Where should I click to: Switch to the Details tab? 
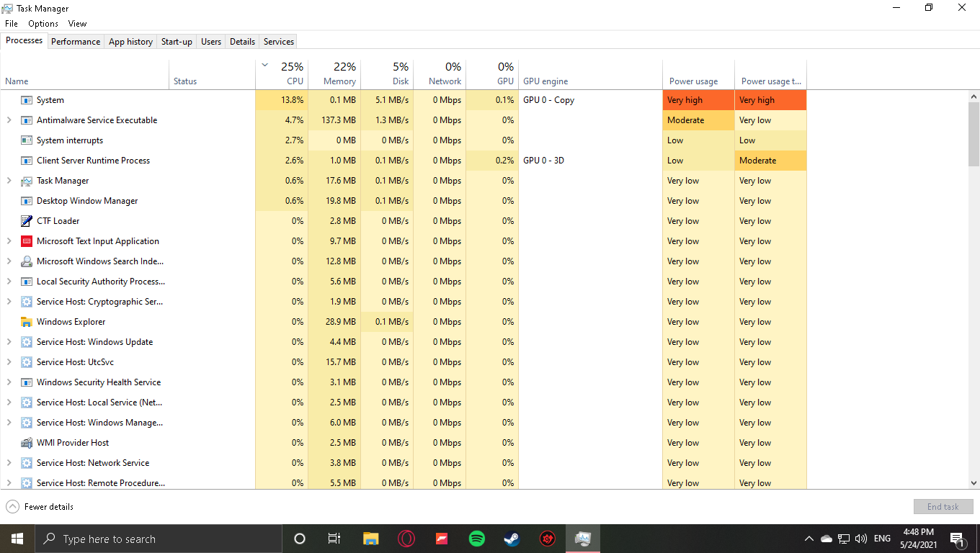(x=242, y=42)
